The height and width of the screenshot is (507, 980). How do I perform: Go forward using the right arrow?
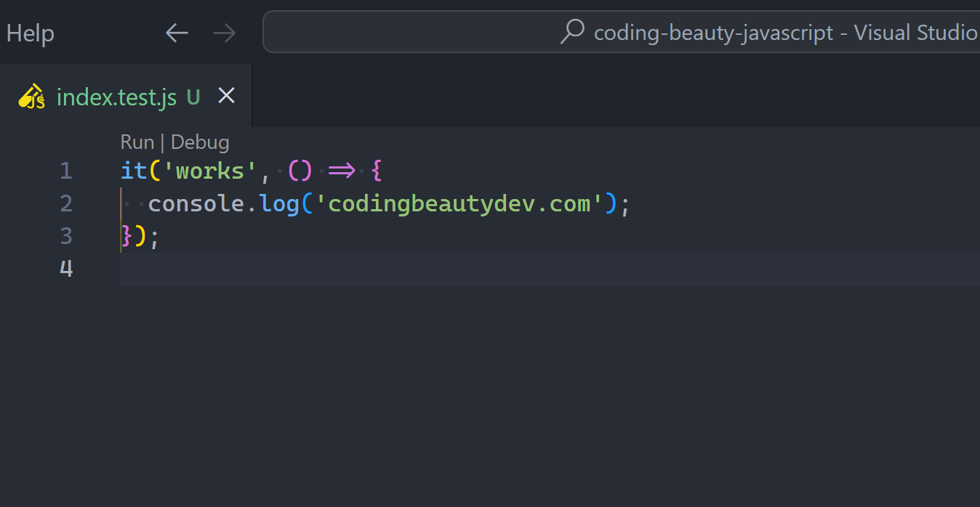225,33
